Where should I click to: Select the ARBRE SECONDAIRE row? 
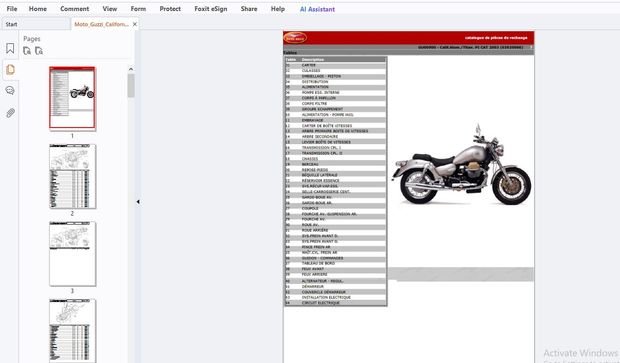[x=335, y=136]
